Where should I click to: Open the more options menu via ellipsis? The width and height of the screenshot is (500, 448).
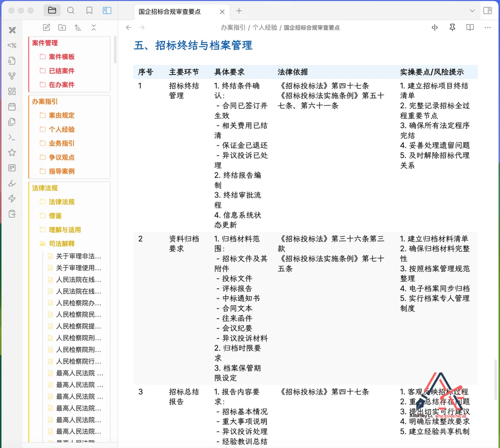click(x=487, y=27)
